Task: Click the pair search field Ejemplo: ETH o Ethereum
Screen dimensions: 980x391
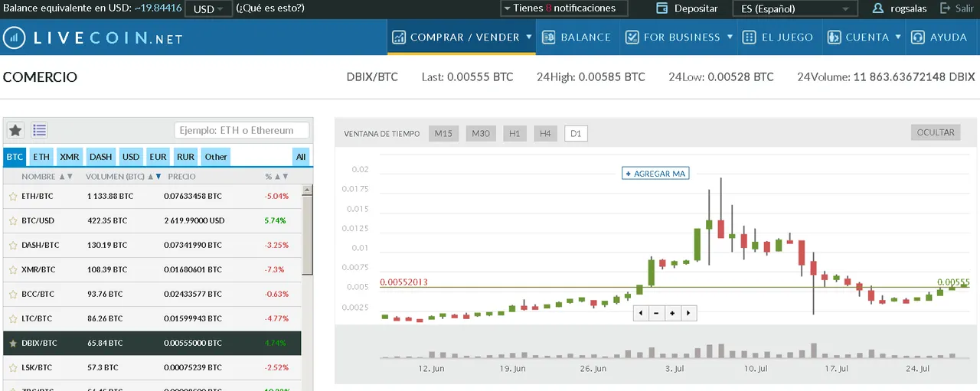Action: click(242, 130)
